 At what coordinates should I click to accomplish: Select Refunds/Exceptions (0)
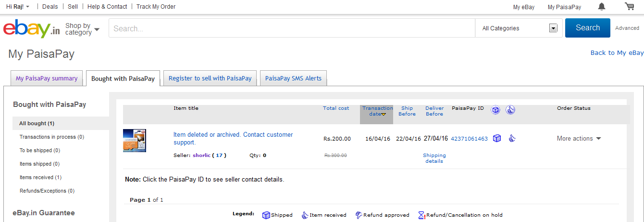point(47,191)
